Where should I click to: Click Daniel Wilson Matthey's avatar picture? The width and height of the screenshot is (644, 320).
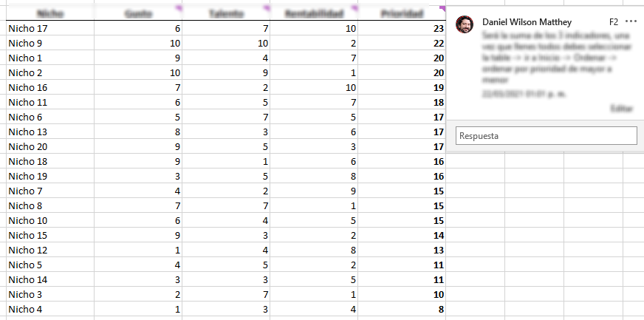click(x=465, y=24)
